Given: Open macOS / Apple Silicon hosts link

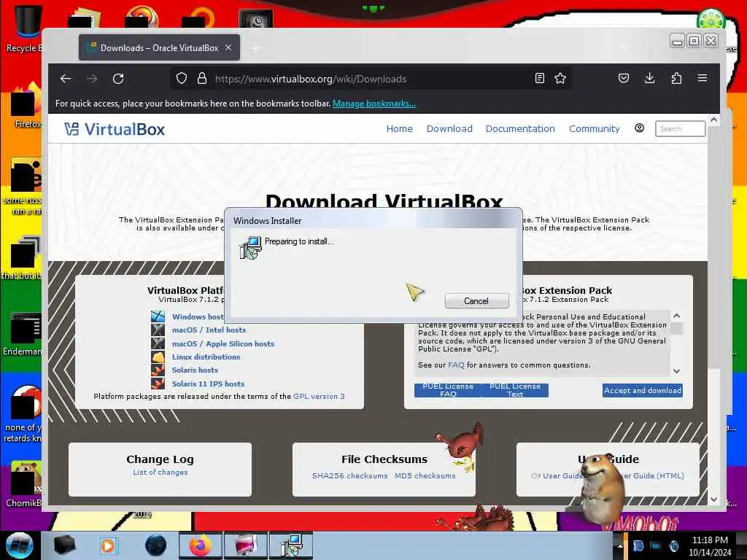Looking at the screenshot, I should 223,343.
